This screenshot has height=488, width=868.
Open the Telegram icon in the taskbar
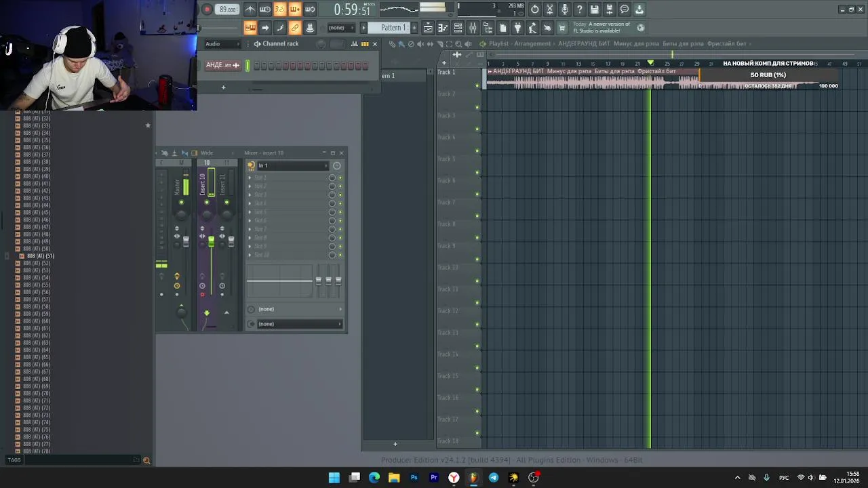494,478
